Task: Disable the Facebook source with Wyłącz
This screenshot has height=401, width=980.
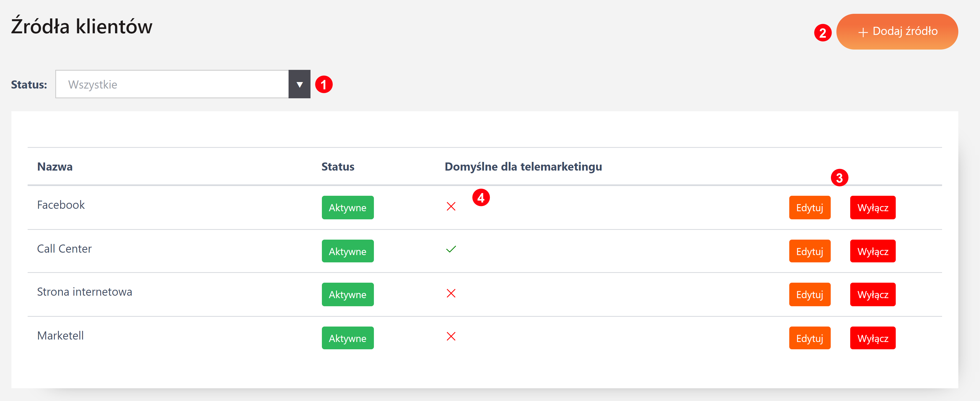Action: [872, 207]
